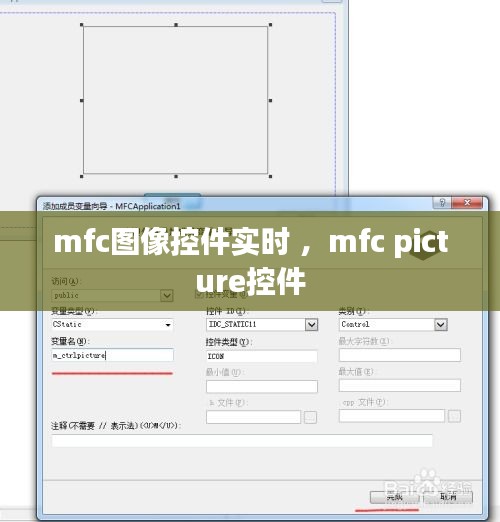Click the cancel button in the wizard
This screenshot has height=522, width=500.
click(x=448, y=497)
